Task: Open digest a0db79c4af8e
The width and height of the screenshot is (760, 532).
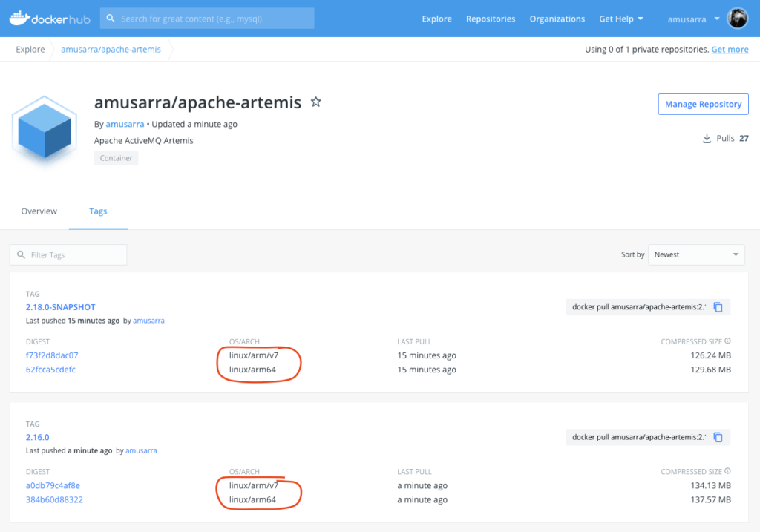Action: click(53, 485)
